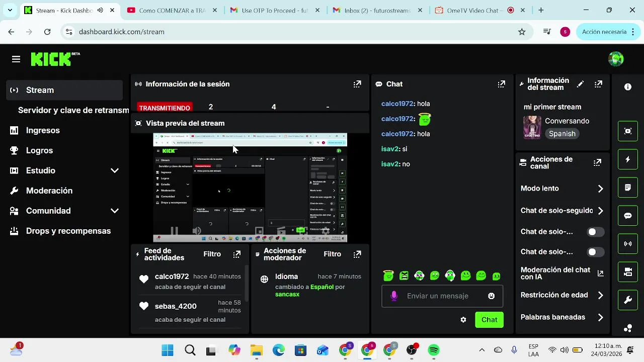Click username calco1972 in the activity feed
Viewport: 644px width, 362px height.
coord(172,277)
